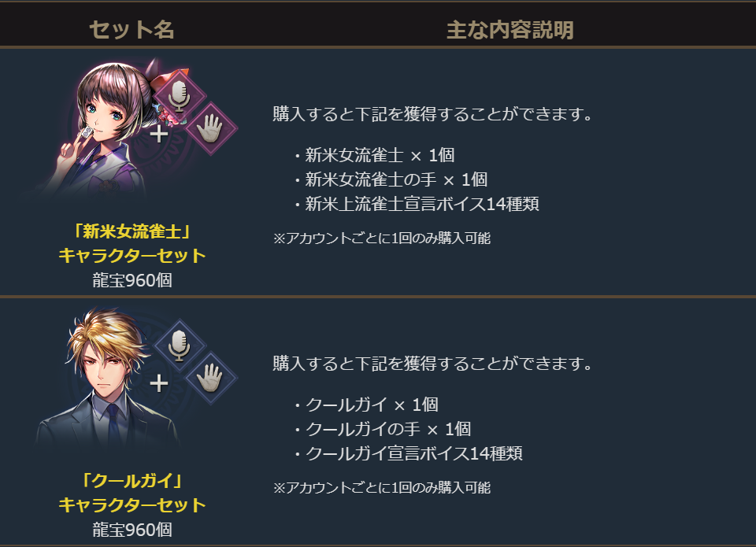The height and width of the screenshot is (547, 756).
Task: Click the plus sign beside the blond man
Action: [x=159, y=383]
